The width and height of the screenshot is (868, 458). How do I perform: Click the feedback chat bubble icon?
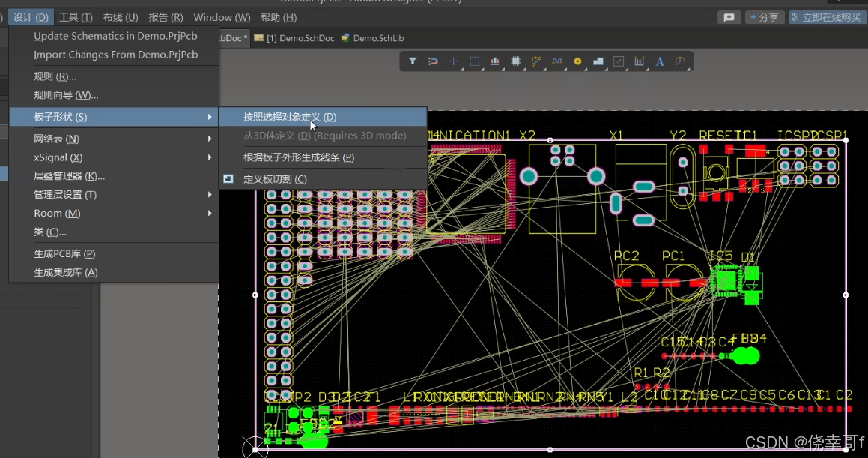729,18
